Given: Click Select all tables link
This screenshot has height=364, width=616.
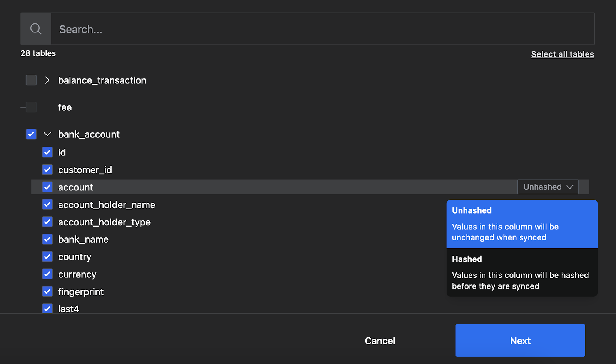Looking at the screenshot, I should click(562, 54).
